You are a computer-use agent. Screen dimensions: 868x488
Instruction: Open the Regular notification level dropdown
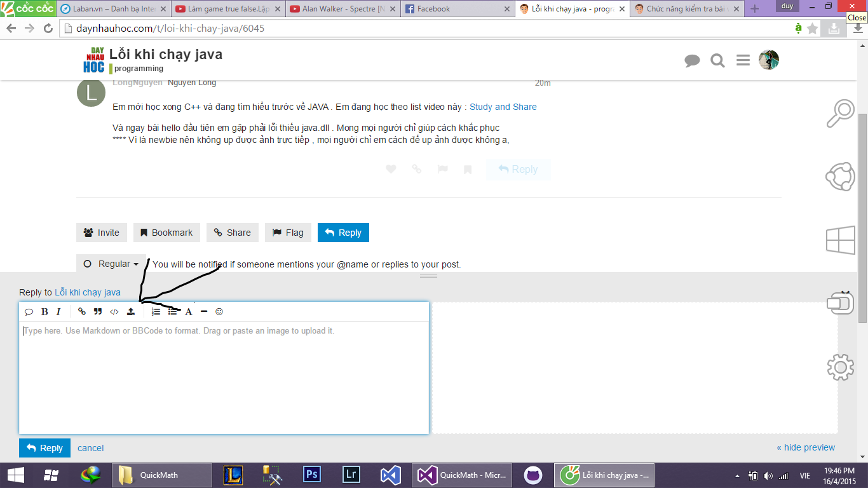click(111, 264)
